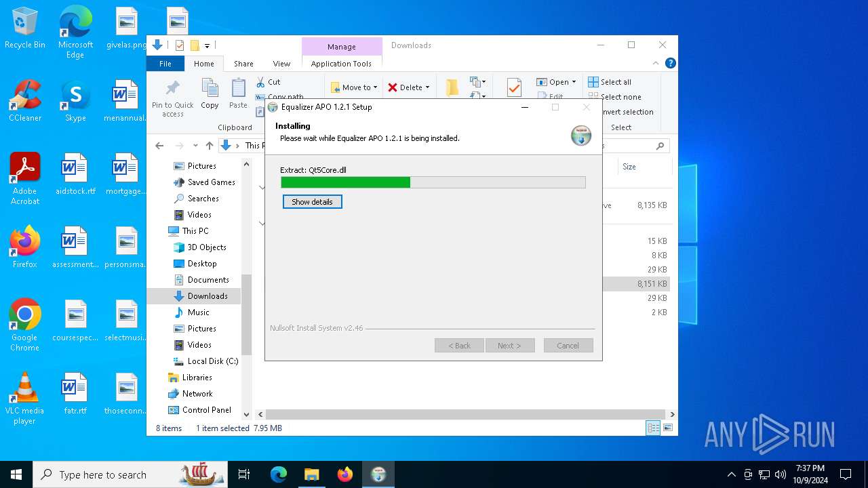Open the volume tray icon
This screenshot has width=868, height=488.
click(x=781, y=474)
